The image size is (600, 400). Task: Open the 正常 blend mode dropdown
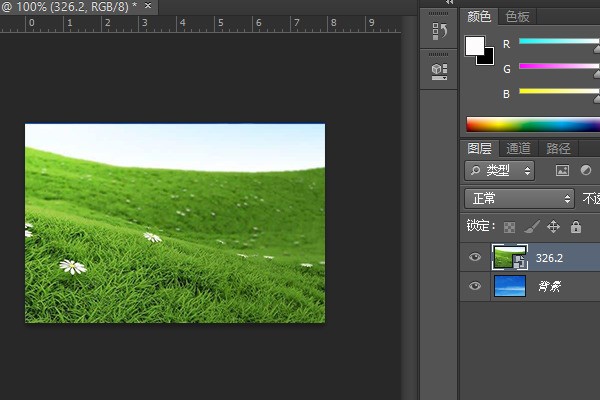[x=519, y=198]
